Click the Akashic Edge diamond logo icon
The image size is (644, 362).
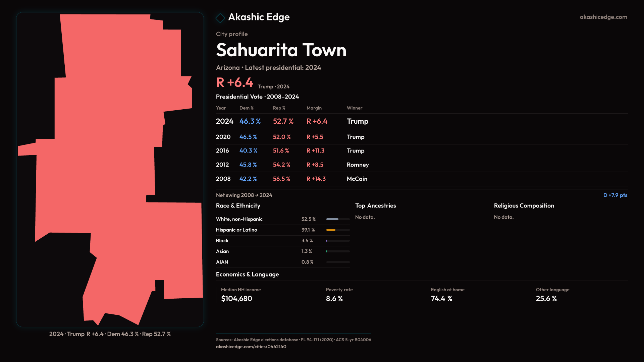coord(220,18)
